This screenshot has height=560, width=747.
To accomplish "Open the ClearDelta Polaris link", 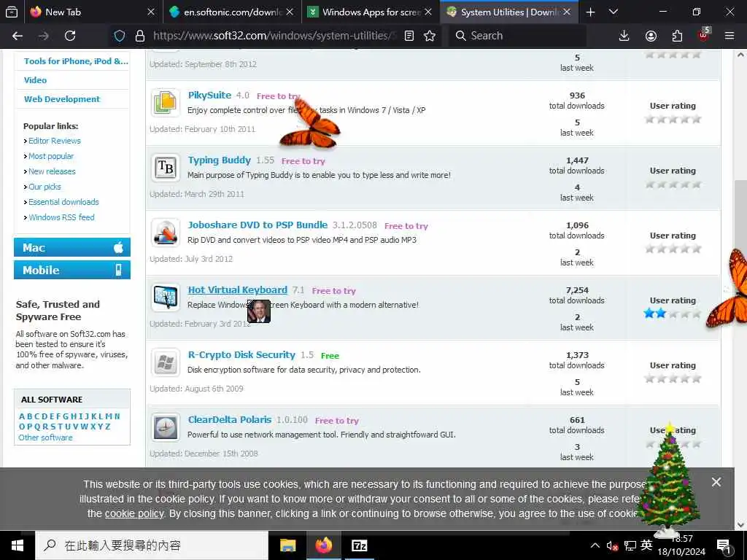I will pos(230,419).
